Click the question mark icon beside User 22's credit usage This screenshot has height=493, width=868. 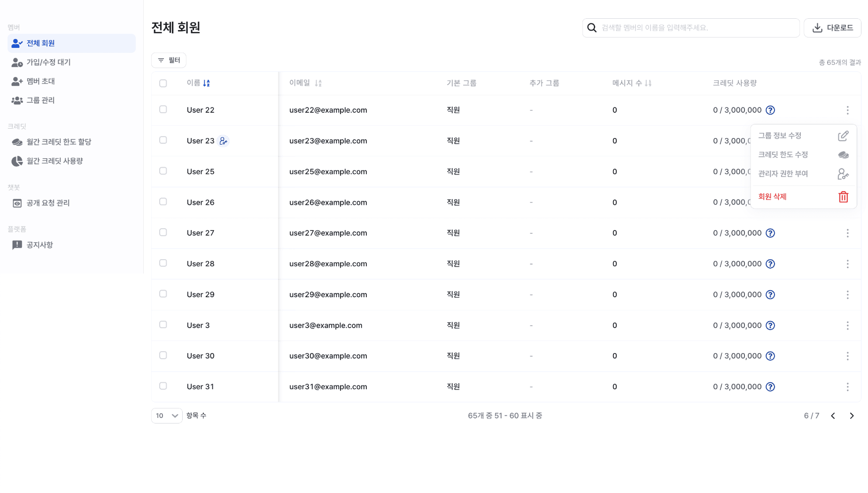[770, 110]
